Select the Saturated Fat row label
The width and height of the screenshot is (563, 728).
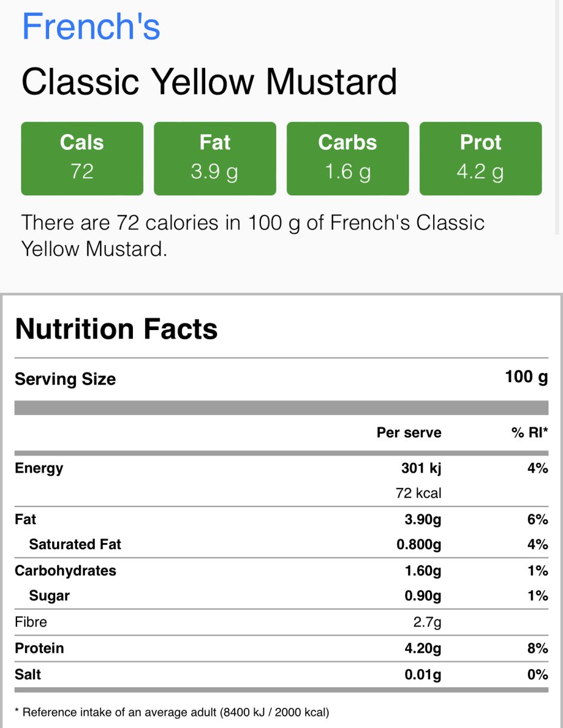(x=75, y=545)
